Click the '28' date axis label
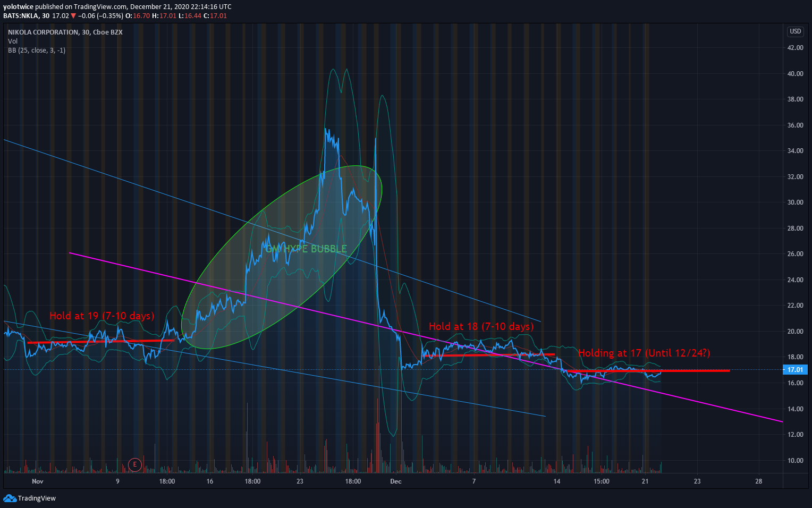The height and width of the screenshot is (508, 812). (x=759, y=481)
